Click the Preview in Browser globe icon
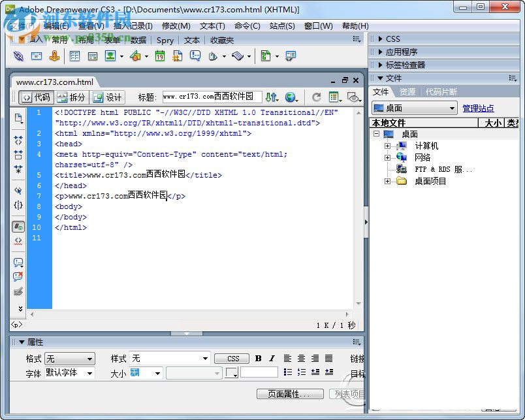 [x=289, y=97]
